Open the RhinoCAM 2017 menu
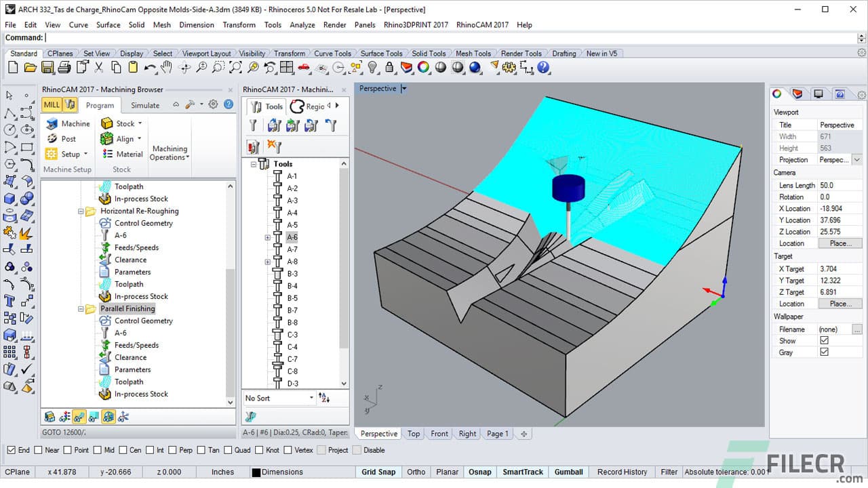This screenshot has height=488, width=868. pos(482,24)
